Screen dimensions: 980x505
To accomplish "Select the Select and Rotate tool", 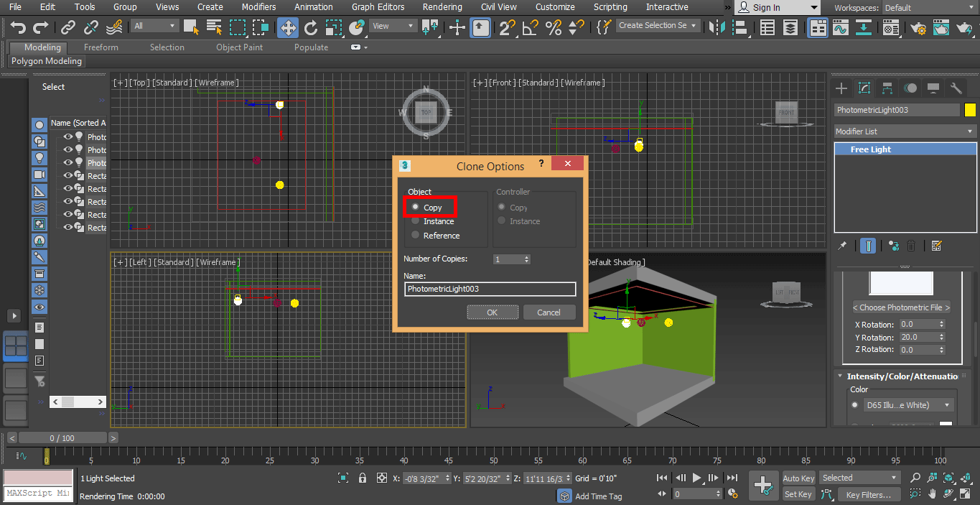I will coord(311,27).
